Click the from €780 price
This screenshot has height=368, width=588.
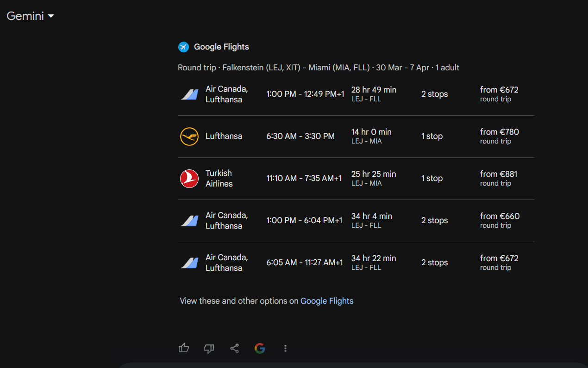coord(500,132)
